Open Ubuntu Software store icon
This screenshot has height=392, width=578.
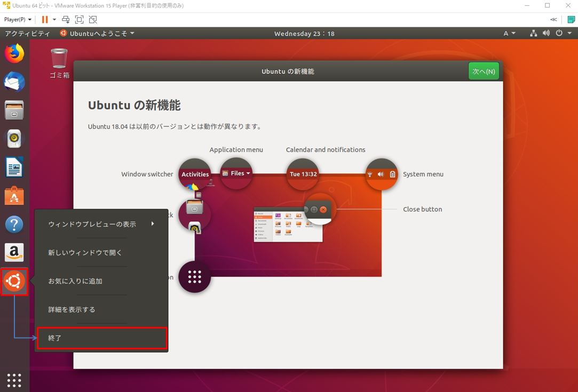[14, 196]
